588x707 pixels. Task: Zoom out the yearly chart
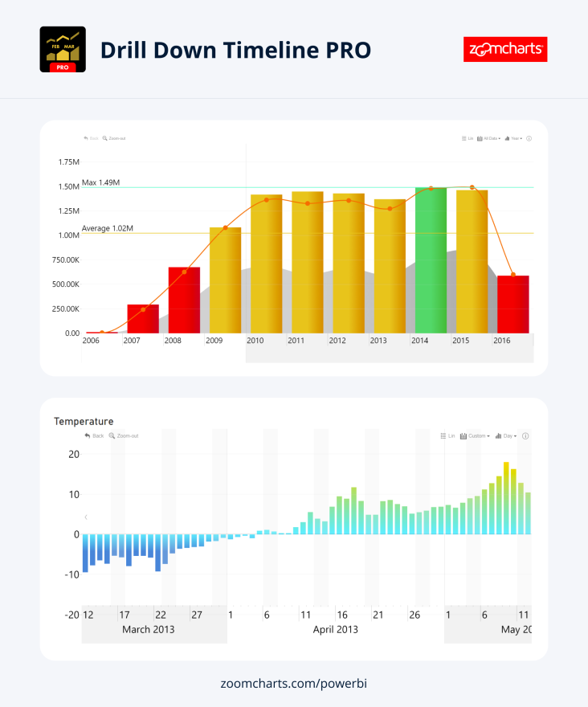coord(114,138)
